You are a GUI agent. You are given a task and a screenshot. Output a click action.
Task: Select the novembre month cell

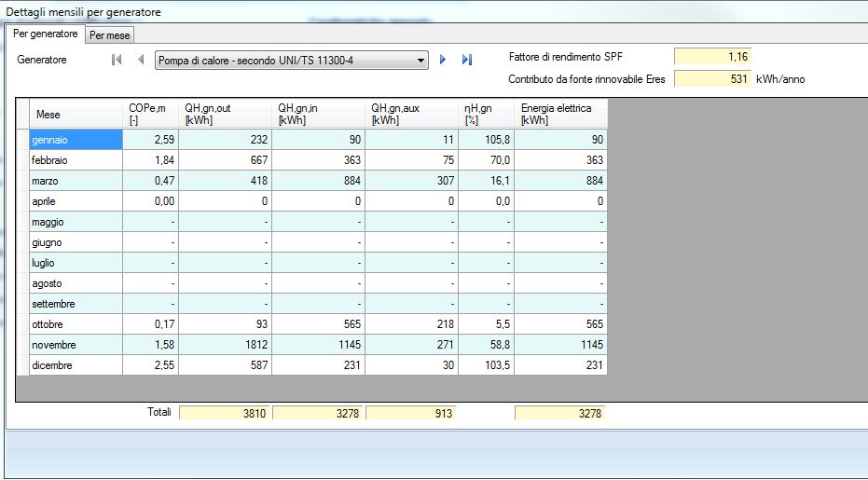(x=76, y=345)
